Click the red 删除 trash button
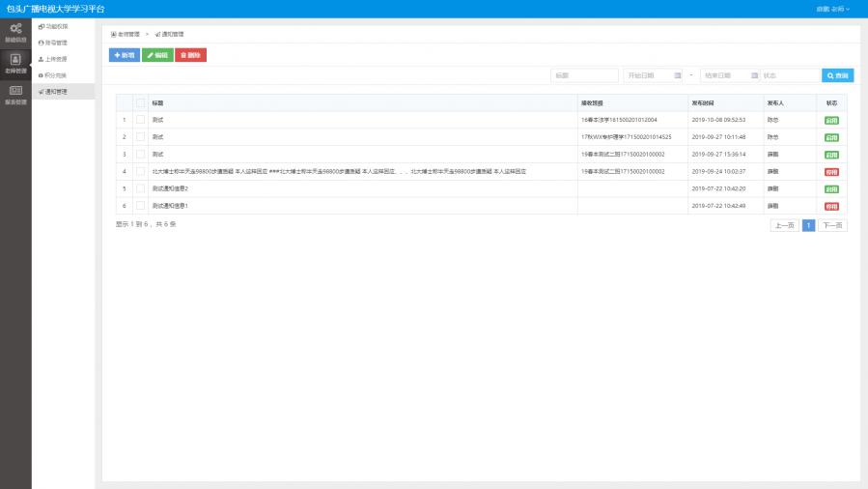This screenshot has height=489, width=868. tap(190, 55)
